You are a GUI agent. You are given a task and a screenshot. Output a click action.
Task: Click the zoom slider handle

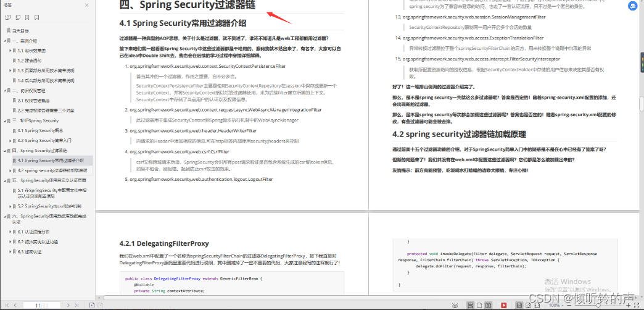pyautogui.click(x=598, y=306)
